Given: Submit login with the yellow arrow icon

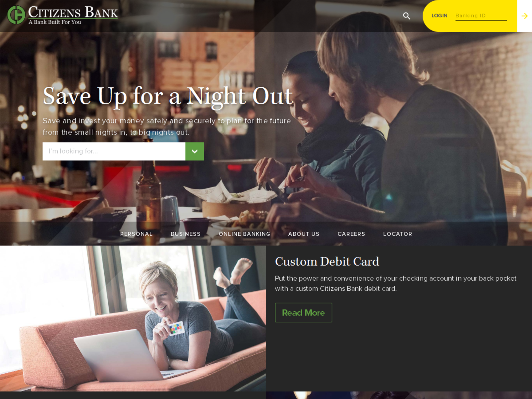Looking at the screenshot, I should pyautogui.click(x=524, y=16).
